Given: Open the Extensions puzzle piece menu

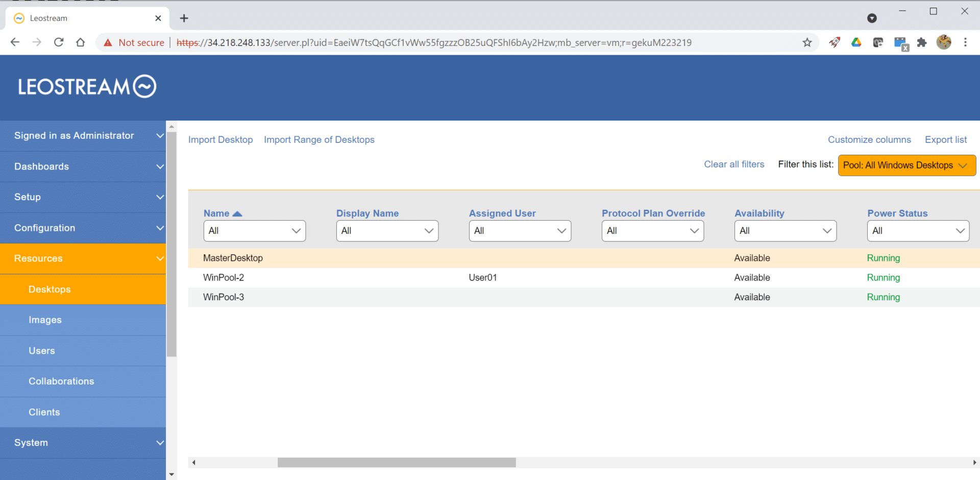Looking at the screenshot, I should [x=922, y=42].
